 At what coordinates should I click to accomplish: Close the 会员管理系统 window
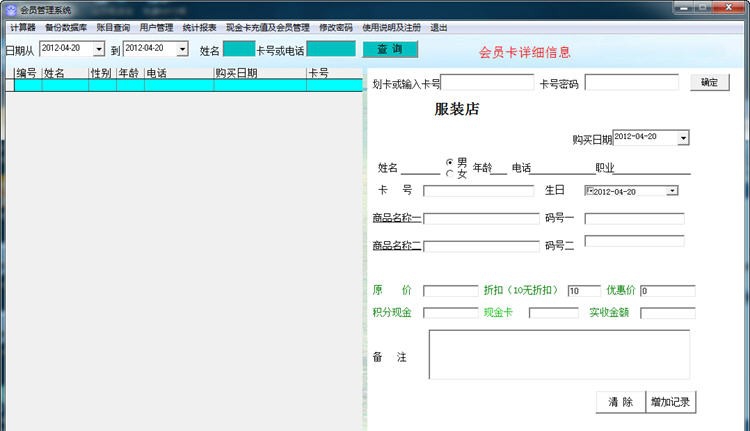click(x=729, y=8)
